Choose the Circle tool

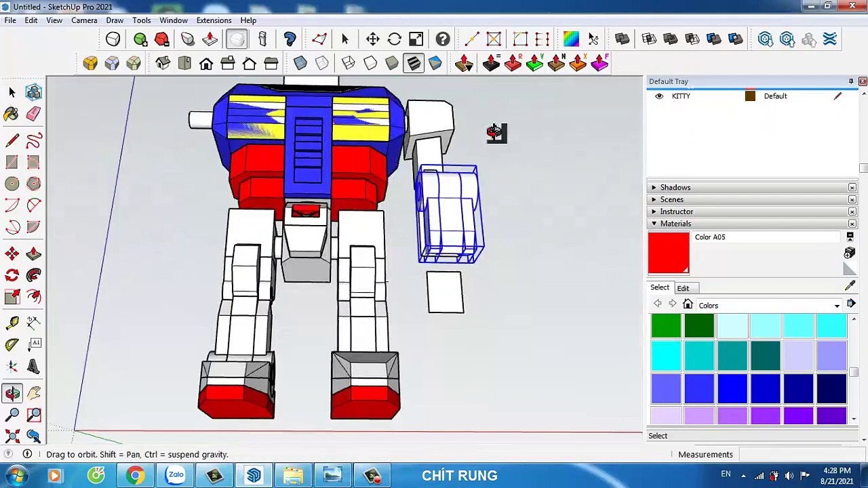12,184
